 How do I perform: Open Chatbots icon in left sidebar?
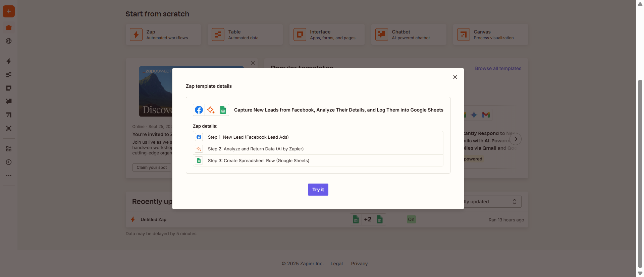point(9,101)
